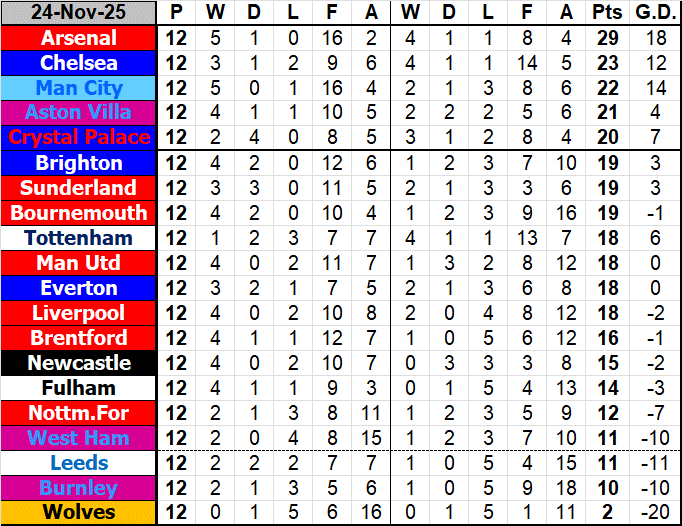Click the P column header
This screenshot has height=526, width=682.
coord(176,13)
